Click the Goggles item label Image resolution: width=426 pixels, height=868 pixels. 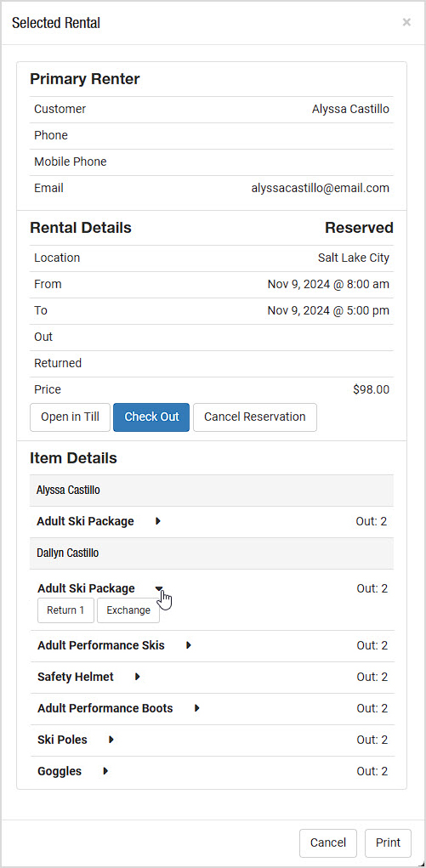pos(60,772)
